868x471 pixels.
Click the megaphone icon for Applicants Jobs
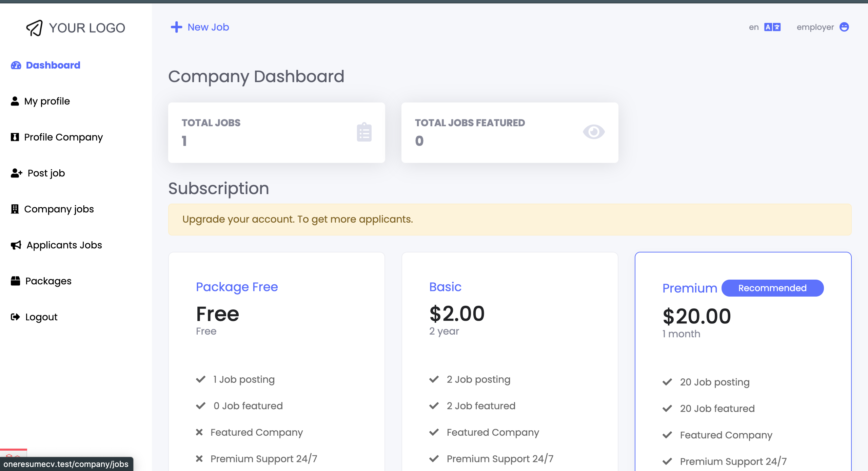(x=16, y=245)
